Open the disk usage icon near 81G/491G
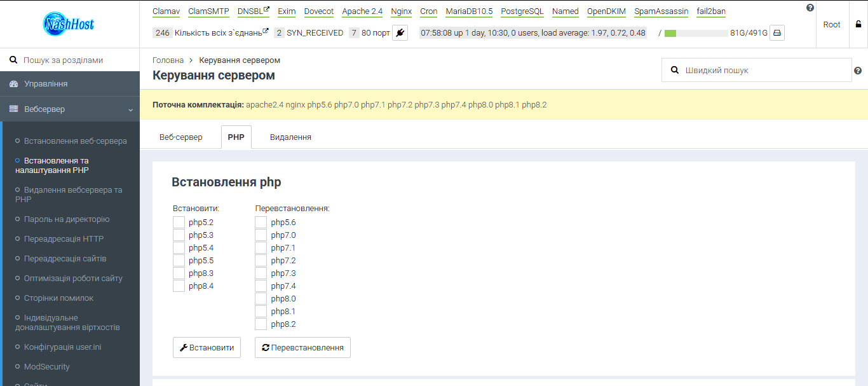868x386 pixels. [776, 32]
